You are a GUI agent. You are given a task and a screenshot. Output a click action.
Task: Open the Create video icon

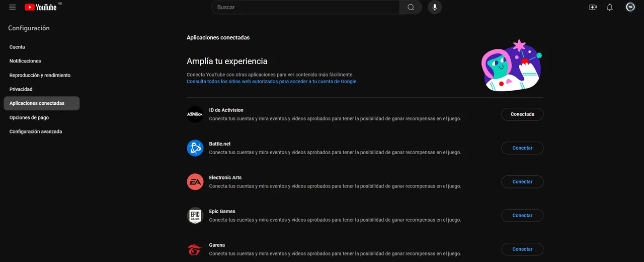[593, 7]
